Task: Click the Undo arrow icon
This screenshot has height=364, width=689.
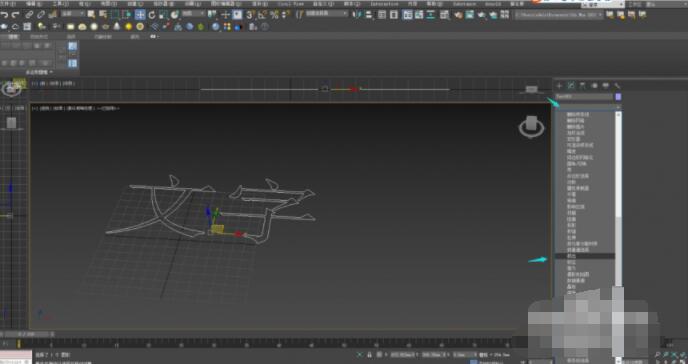Action: 4,15
